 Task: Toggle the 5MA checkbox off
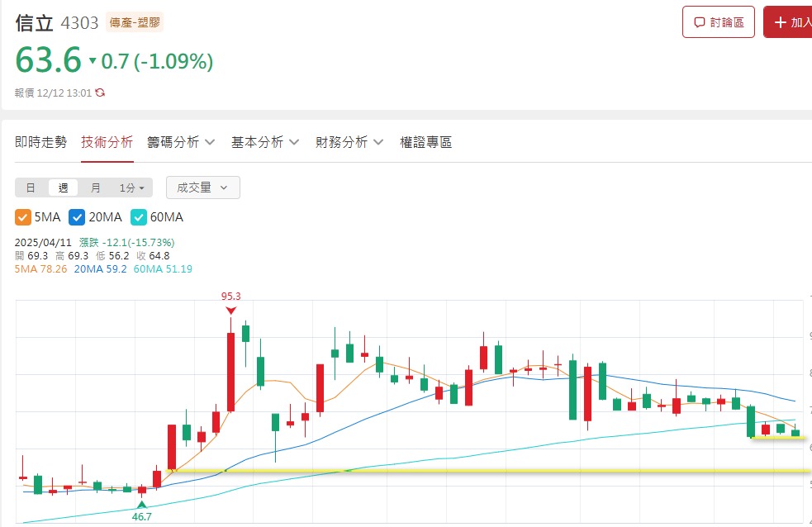(x=22, y=217)
